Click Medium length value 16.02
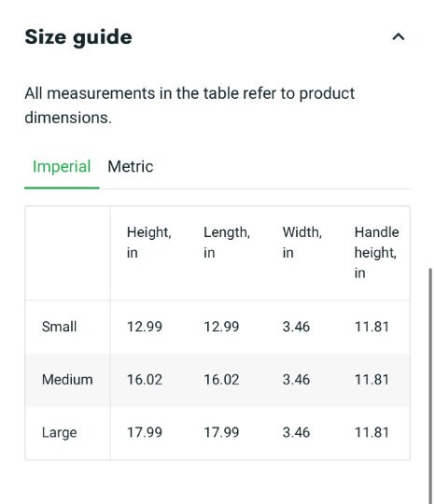Viewport: 435px width, 504px height. (x=221, y=380)
